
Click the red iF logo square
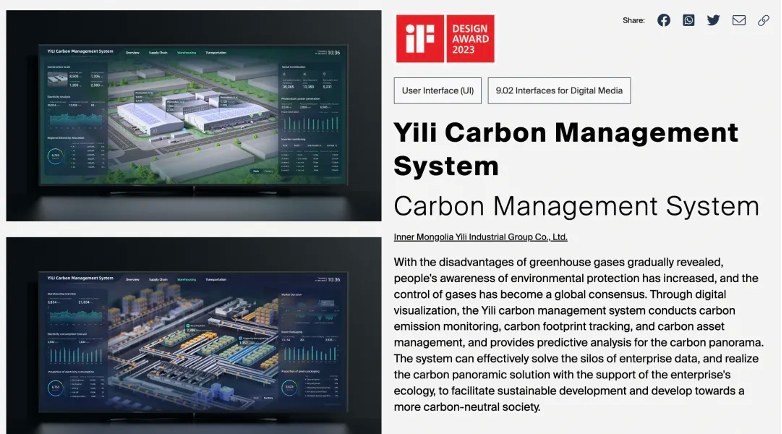[x=418, y=38]
